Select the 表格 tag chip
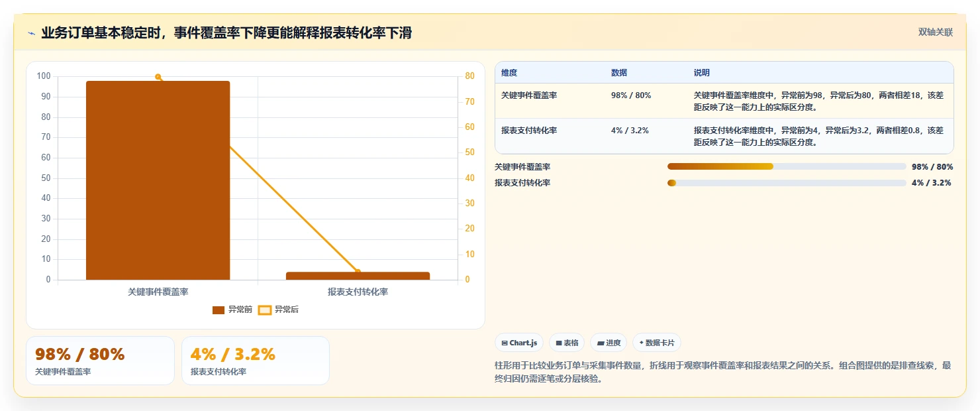The width and height of the screenshot is (980, 411). (567, 343)
